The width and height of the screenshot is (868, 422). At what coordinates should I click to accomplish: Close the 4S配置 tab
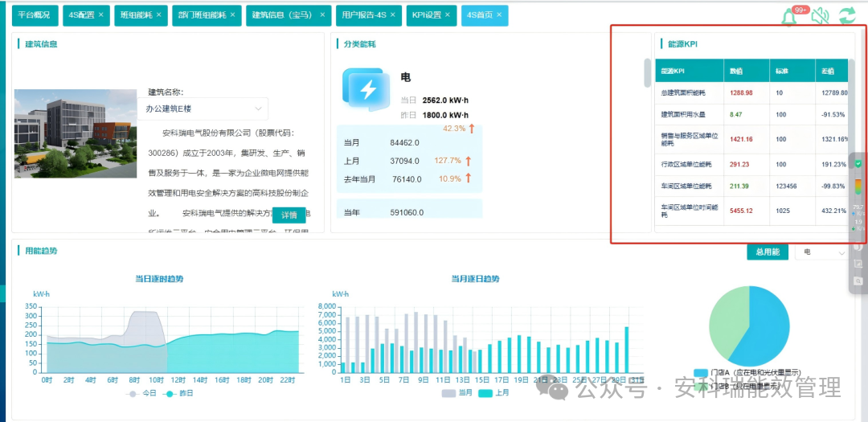(100, 15)
